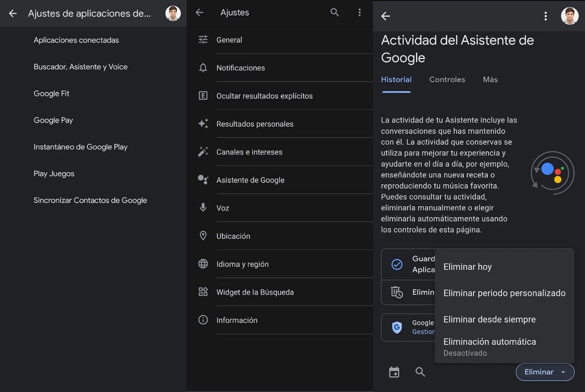Click the blue checkmark activity saving icon

click(x=397, y=264)
